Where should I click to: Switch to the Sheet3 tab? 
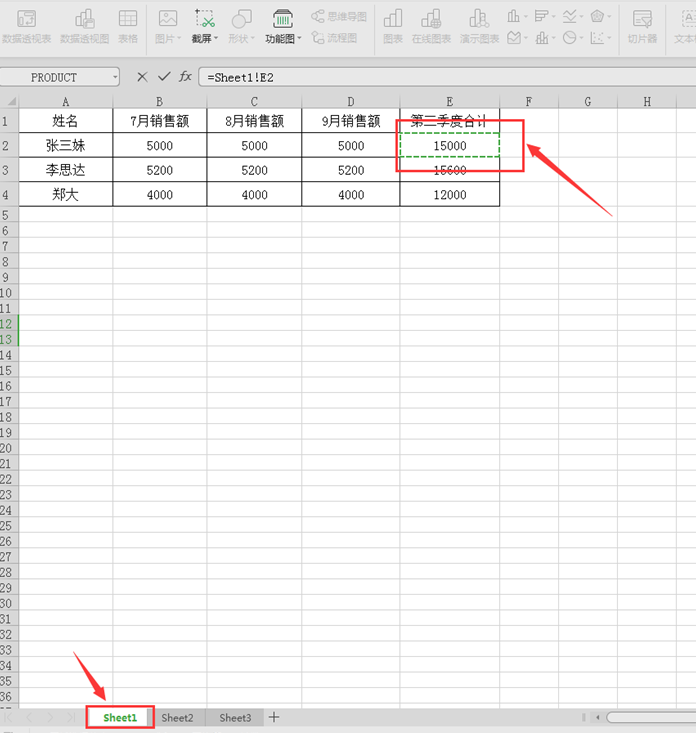[235, 718]
